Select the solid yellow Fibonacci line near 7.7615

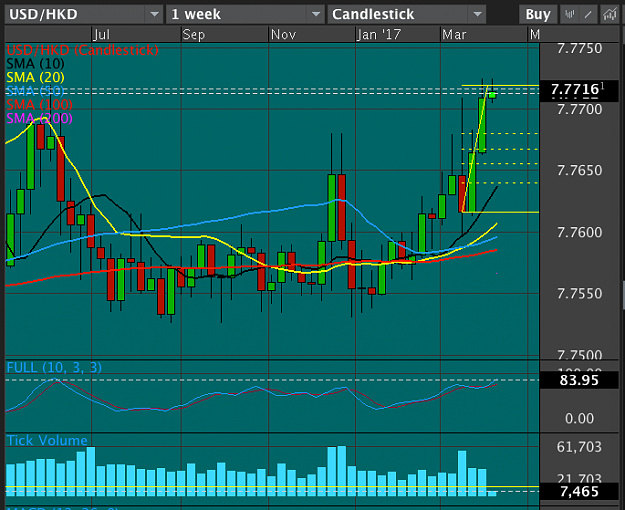pyautogui.click(x=500, y=212)
